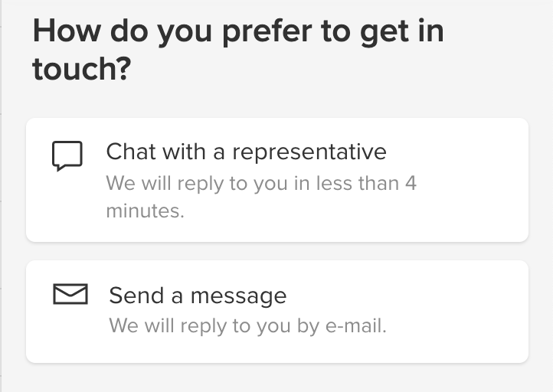
Task: Select e-mail contact via the envelope icon
Action: [70, 294]
